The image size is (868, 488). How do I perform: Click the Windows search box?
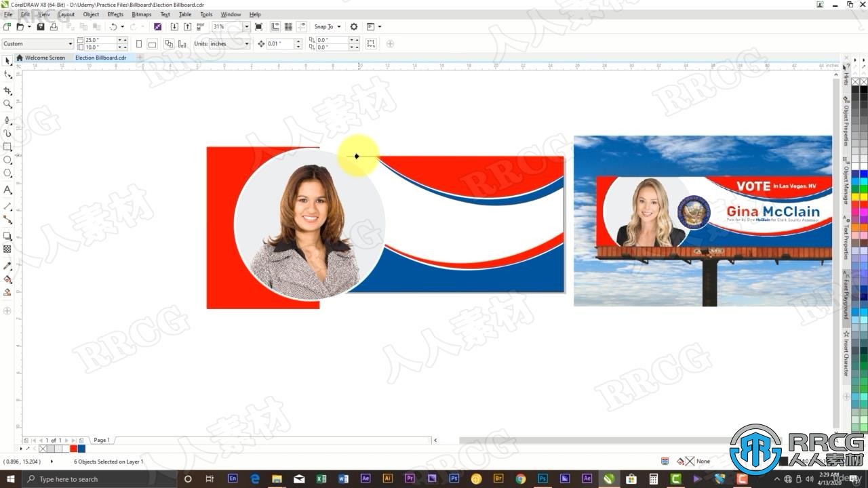click(x=98, y=479)
